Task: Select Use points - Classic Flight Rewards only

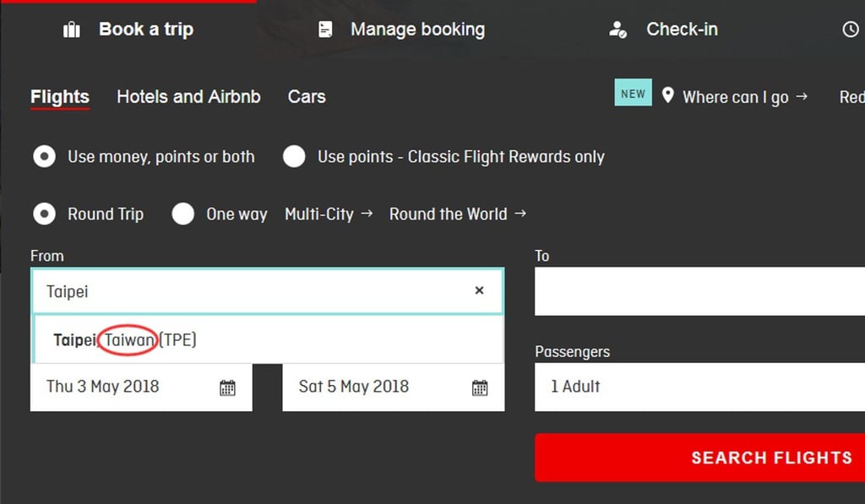Action: coord(294,157)
